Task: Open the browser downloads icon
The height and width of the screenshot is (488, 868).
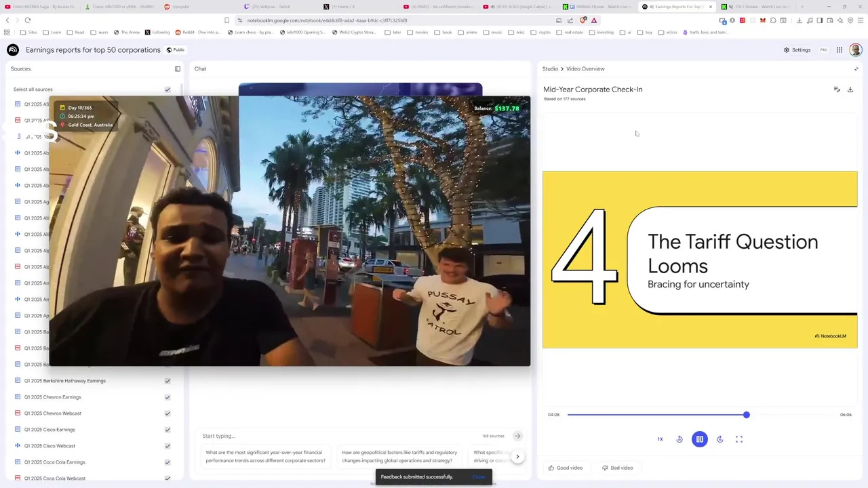Action: click(799, 20)
